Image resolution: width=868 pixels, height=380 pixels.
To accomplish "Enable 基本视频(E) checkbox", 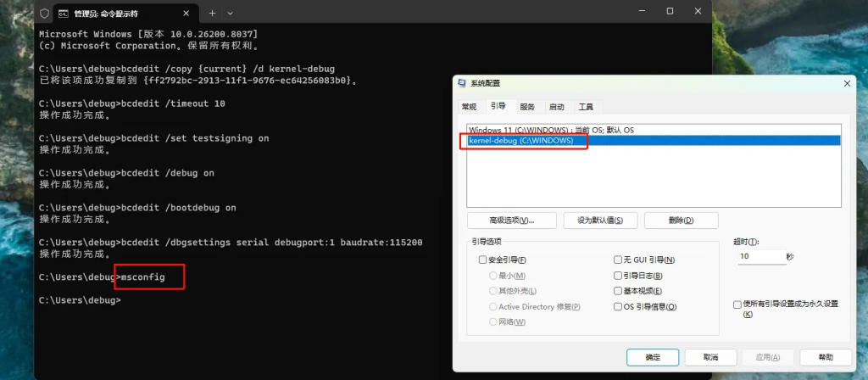I will [x=618, y=291].
